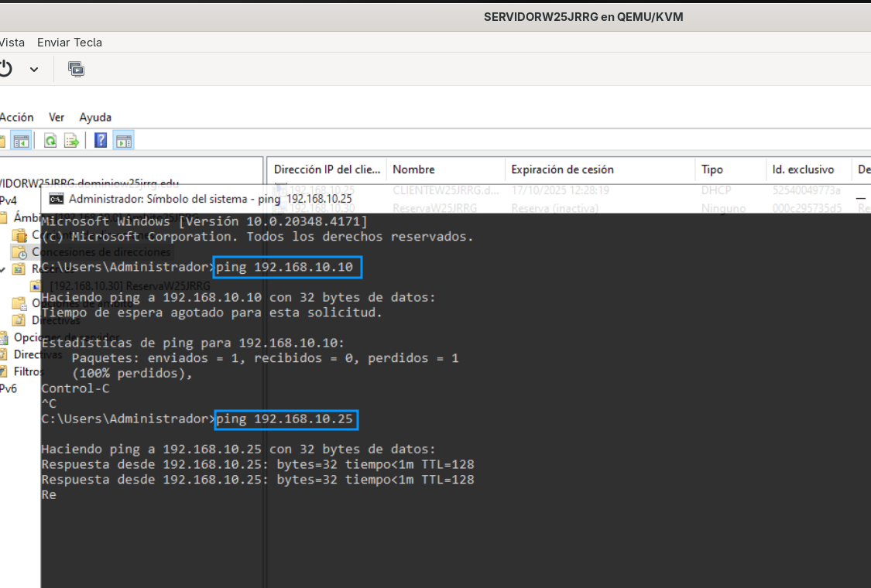Open the Enviar Tecla menu
Screen dimensions: 871x588
[70, 43]
